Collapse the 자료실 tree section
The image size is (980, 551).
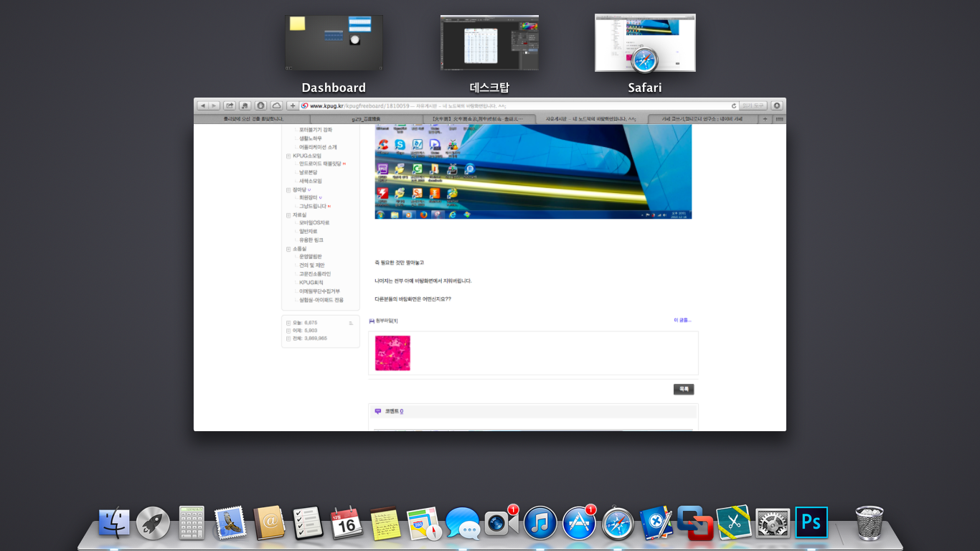288,215
